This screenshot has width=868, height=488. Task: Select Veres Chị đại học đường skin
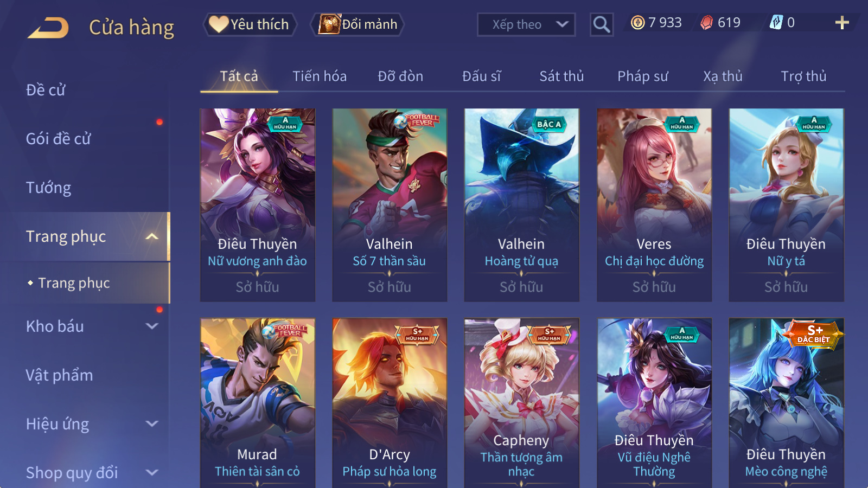pyautogui.click(x=654, y=205)
